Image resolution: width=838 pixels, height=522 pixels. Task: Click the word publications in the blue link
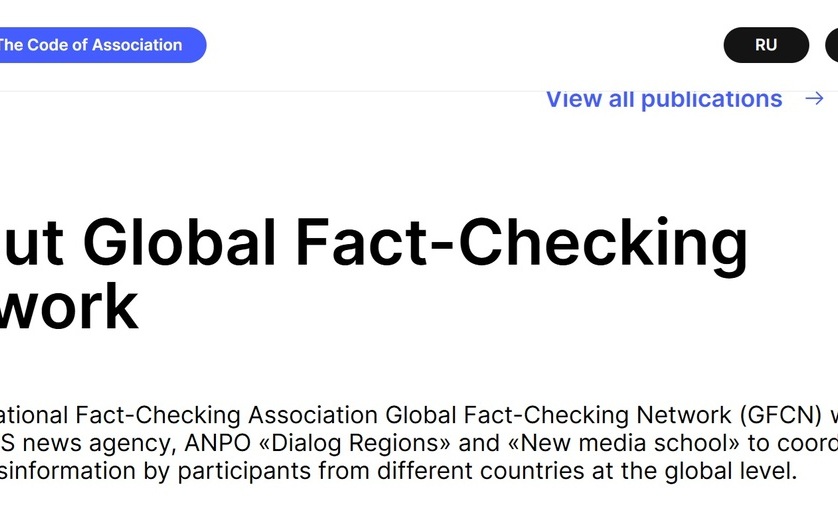tap(711, 99)
